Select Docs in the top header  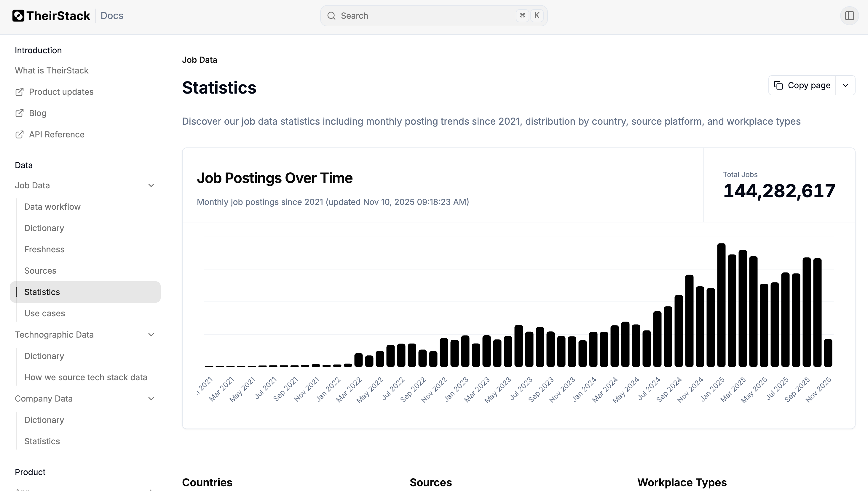[x=112, y=15]
